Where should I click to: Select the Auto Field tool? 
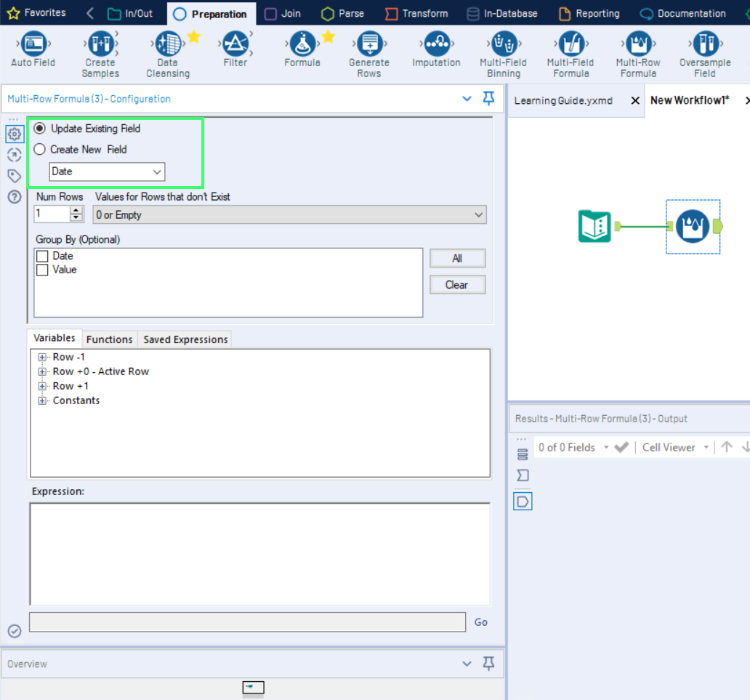[32, 45]
